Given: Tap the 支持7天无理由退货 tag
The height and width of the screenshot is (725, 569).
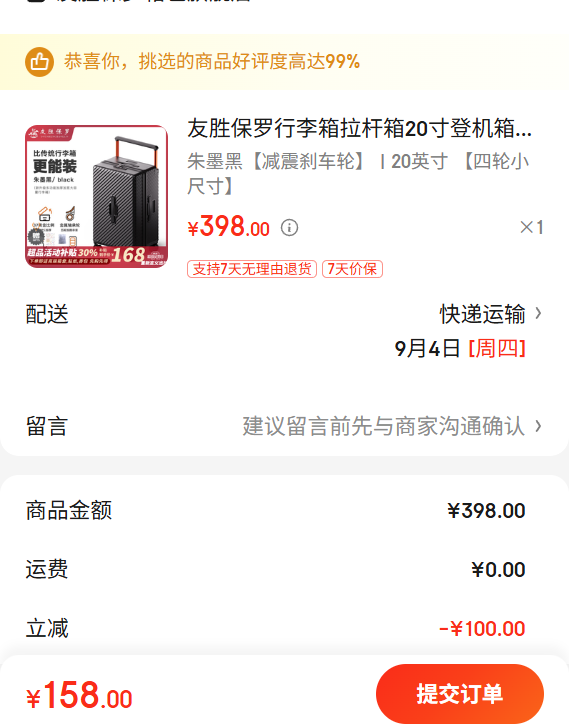Looking at the screenshot, I should (x=252, y=269).
